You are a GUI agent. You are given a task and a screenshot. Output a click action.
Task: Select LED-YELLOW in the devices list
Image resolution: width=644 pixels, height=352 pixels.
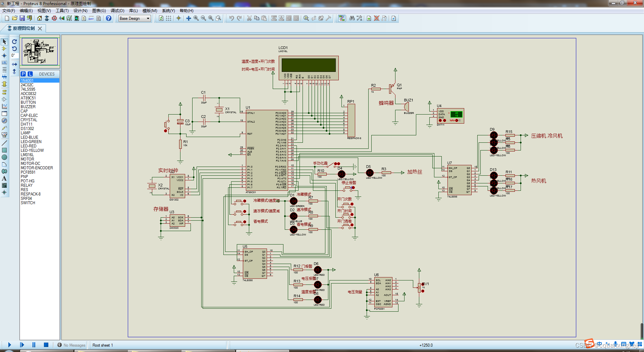click(40, 150)
